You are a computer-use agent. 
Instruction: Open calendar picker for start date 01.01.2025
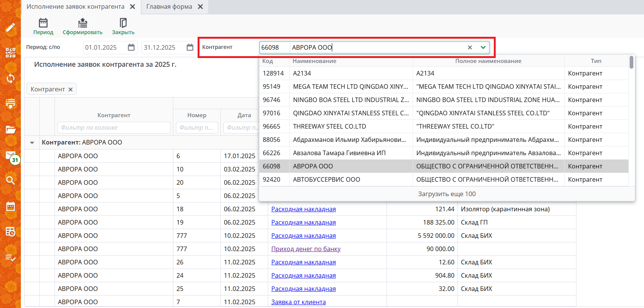click(131, 47)
